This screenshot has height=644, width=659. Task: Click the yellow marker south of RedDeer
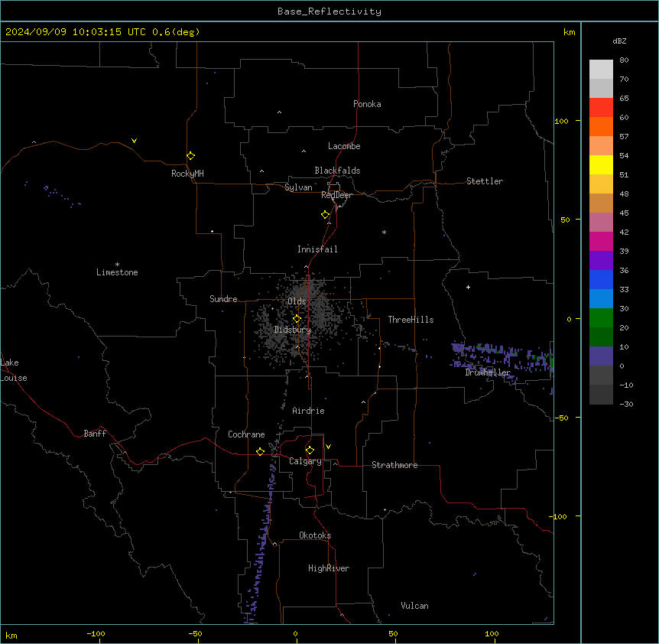pyautogui.click(x=325, y=215)
